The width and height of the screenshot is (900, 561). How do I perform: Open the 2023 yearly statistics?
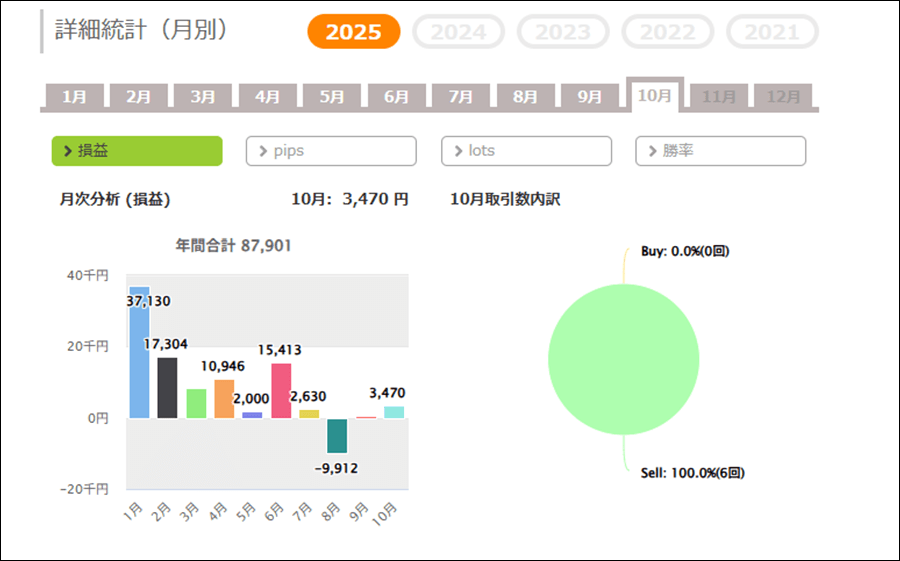(x=563, y=32)
